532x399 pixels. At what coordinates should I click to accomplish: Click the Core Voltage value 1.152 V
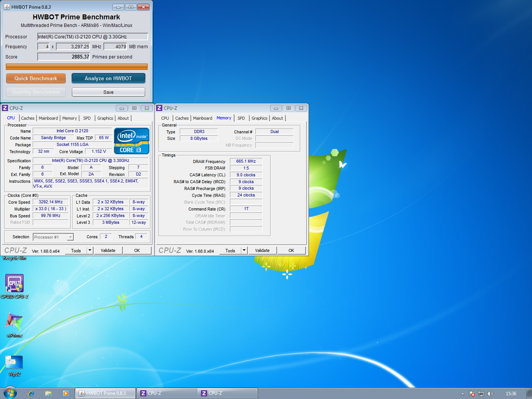click(x=99, y=151)
